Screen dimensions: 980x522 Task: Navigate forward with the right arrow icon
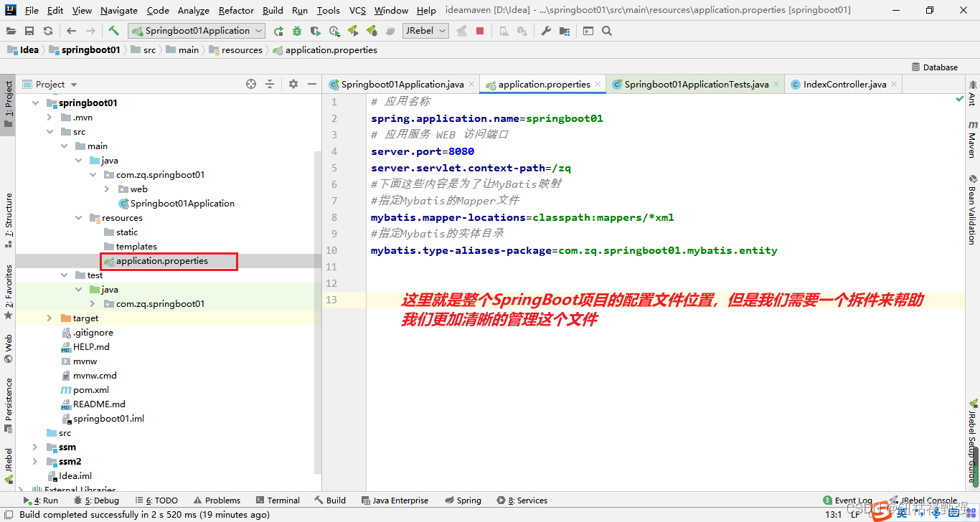click(x=90, y=31)
